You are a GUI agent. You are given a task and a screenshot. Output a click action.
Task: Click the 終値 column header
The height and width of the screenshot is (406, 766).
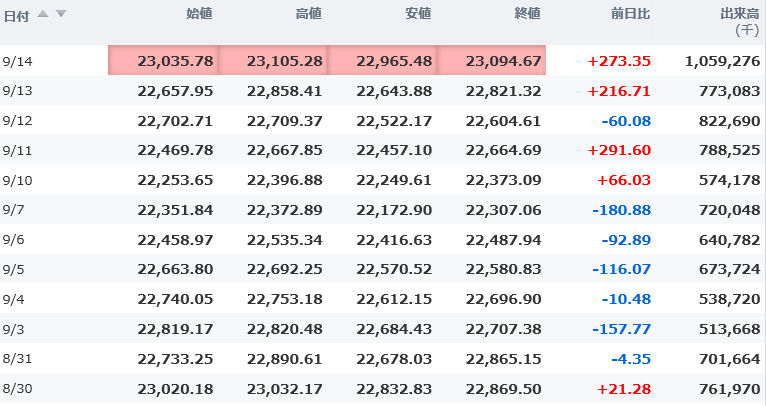click(527, 13)
